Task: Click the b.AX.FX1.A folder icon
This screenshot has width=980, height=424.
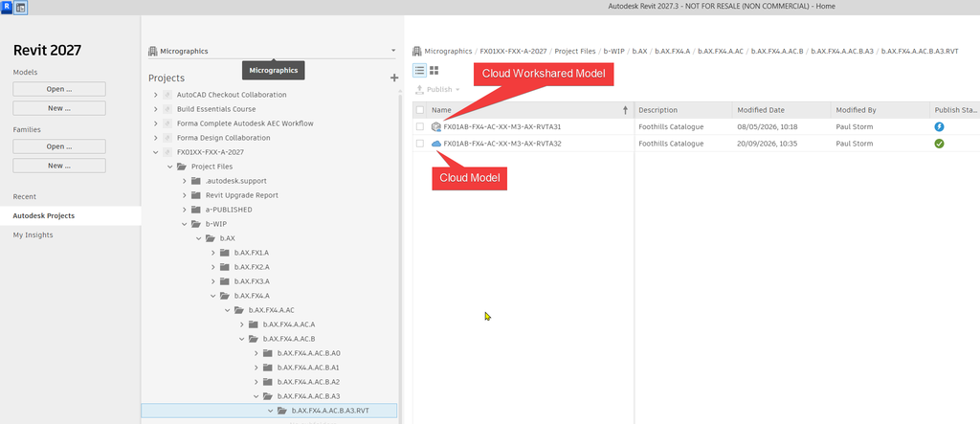Action: point(224,253)
